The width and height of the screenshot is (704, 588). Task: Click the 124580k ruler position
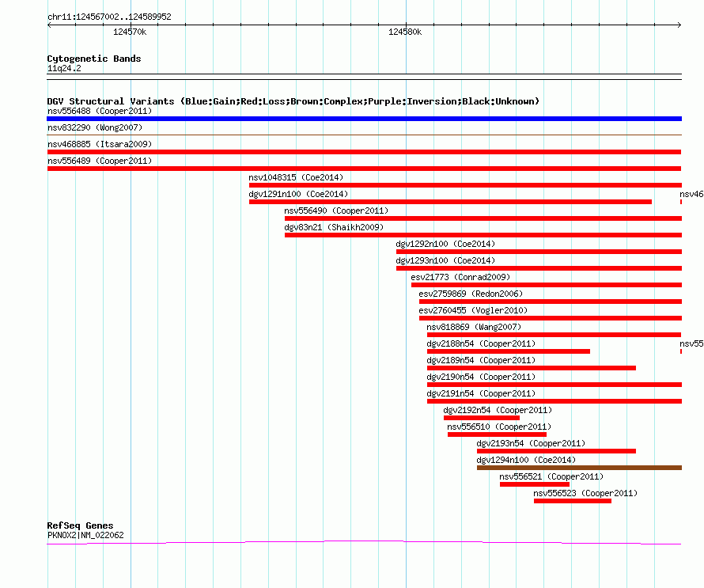coord(405,32)
